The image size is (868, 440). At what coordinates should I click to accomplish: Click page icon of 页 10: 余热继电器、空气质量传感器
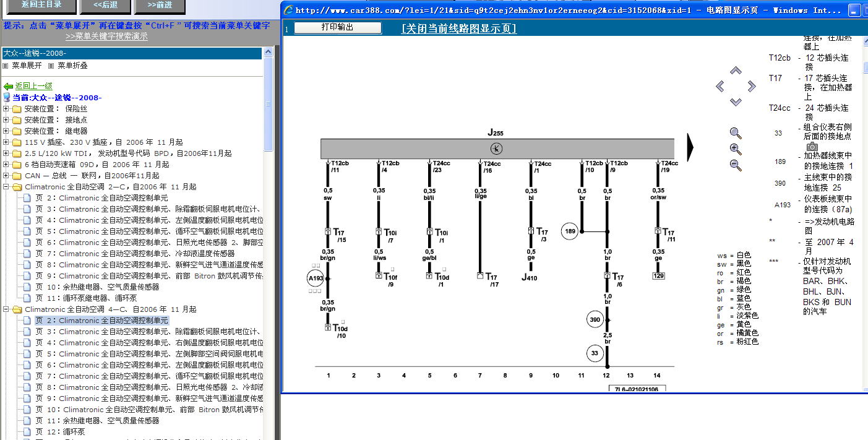click(x=27, y=287)
